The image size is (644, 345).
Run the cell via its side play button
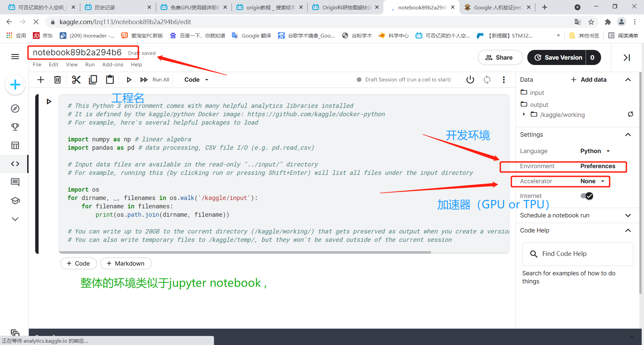pos(49,101)
